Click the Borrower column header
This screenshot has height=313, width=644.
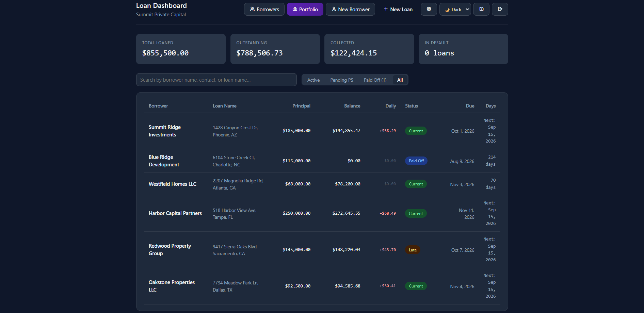click(x=158, y=106)
